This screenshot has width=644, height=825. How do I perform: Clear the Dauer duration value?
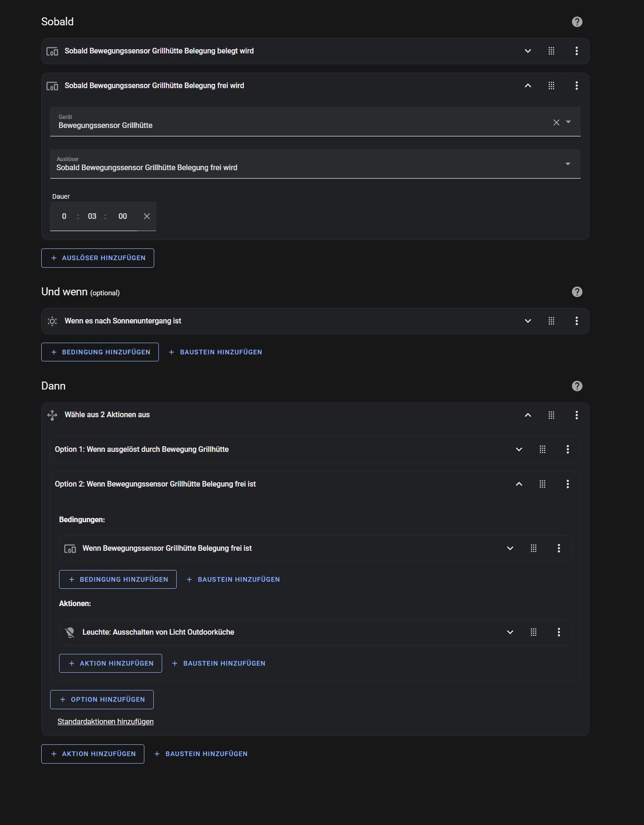(x=147, y=217)
